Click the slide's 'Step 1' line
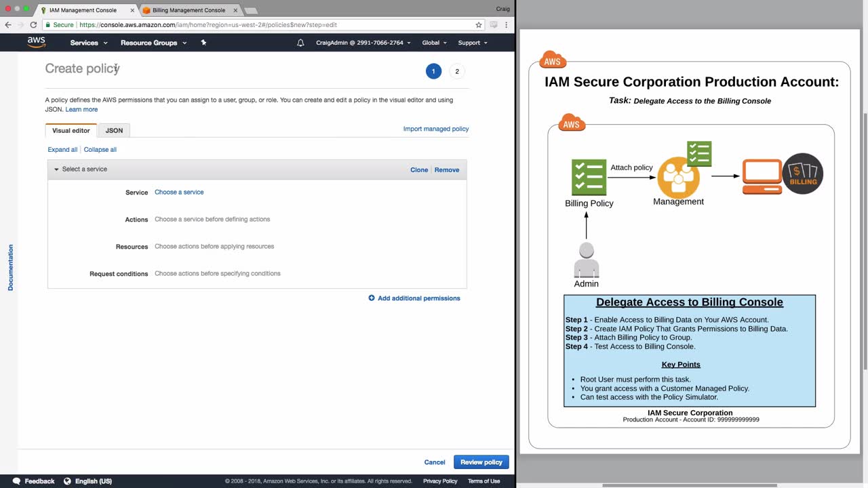 pos(667,320)
